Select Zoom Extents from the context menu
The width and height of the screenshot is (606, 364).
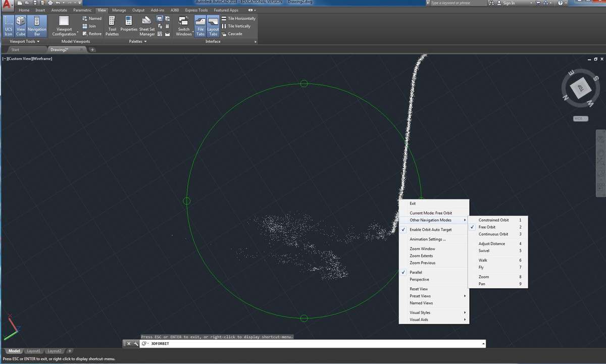[x=422, y=256]
